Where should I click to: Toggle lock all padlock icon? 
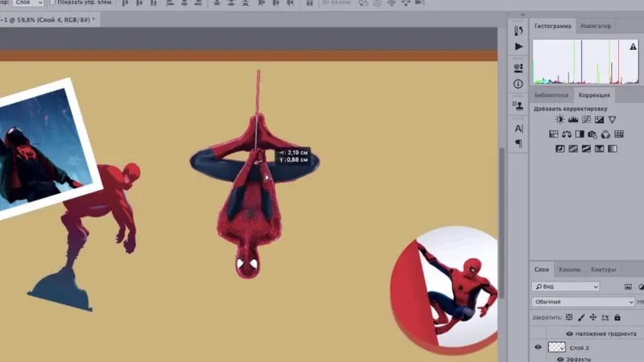click(617, 317)
